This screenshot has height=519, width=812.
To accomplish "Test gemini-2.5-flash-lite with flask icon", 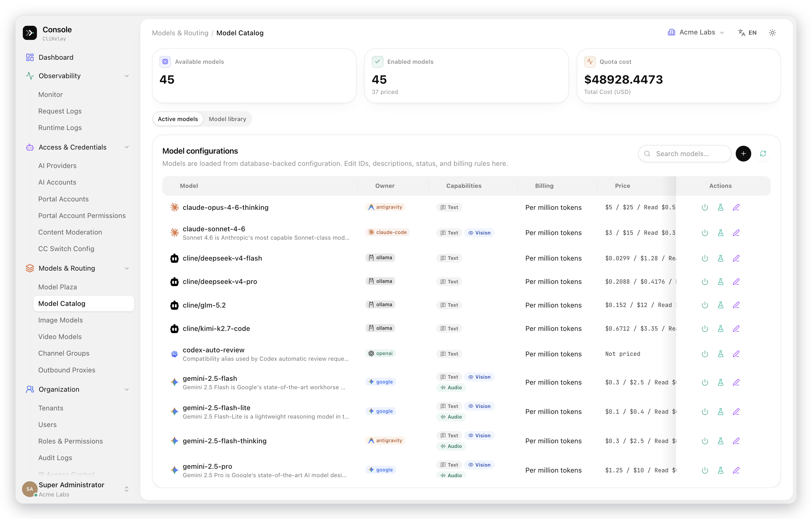I will point(720,412).
